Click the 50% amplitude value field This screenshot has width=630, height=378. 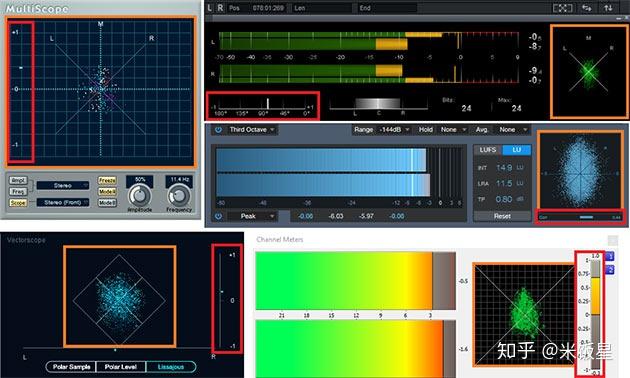pyautogui.click(x=140, y=180)
